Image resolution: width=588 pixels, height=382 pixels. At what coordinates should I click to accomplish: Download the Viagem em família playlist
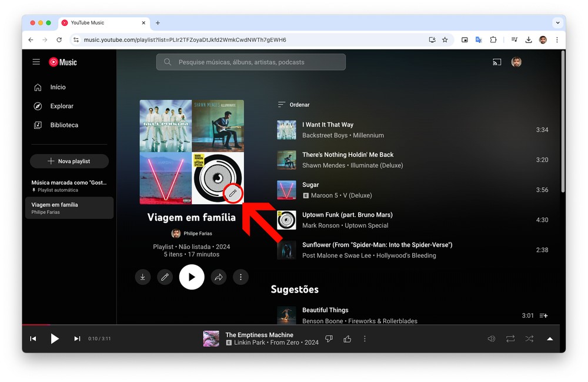click(143, 277)
